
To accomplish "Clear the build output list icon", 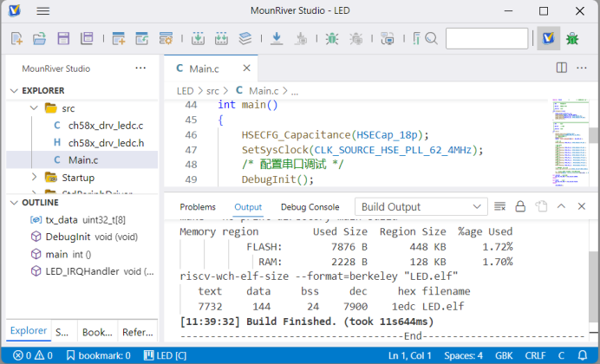I will (x=499, y=206).
